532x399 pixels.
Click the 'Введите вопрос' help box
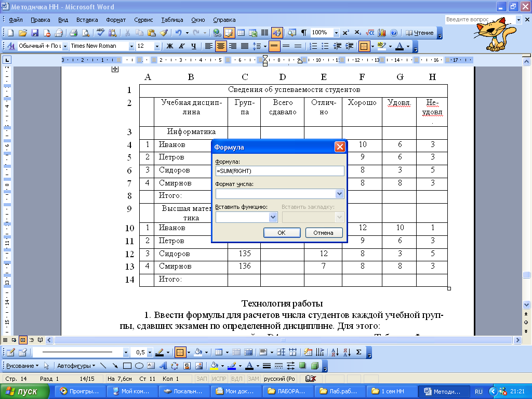click(x=481, y=20)
